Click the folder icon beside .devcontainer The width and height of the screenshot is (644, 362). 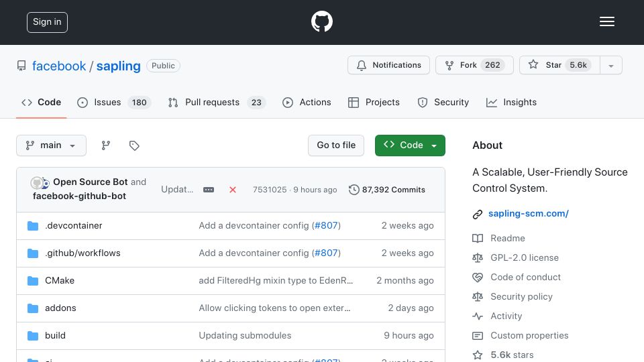tap(33, 226)
